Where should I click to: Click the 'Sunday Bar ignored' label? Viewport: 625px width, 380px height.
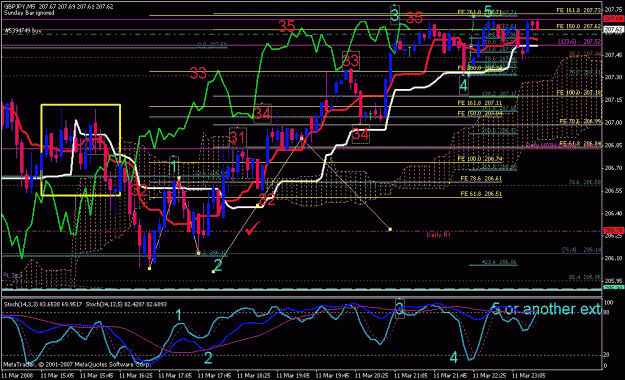[x=29, y=13]
